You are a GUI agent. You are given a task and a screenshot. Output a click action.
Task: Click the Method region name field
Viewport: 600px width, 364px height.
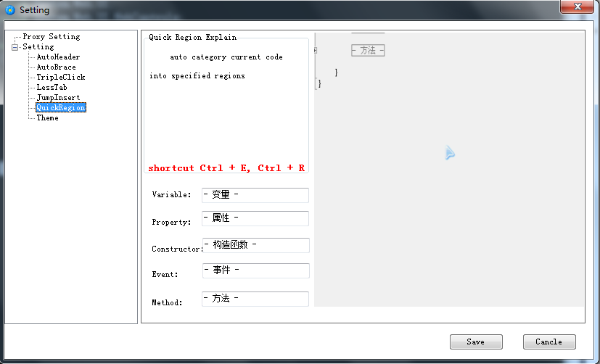click(255, 299)
